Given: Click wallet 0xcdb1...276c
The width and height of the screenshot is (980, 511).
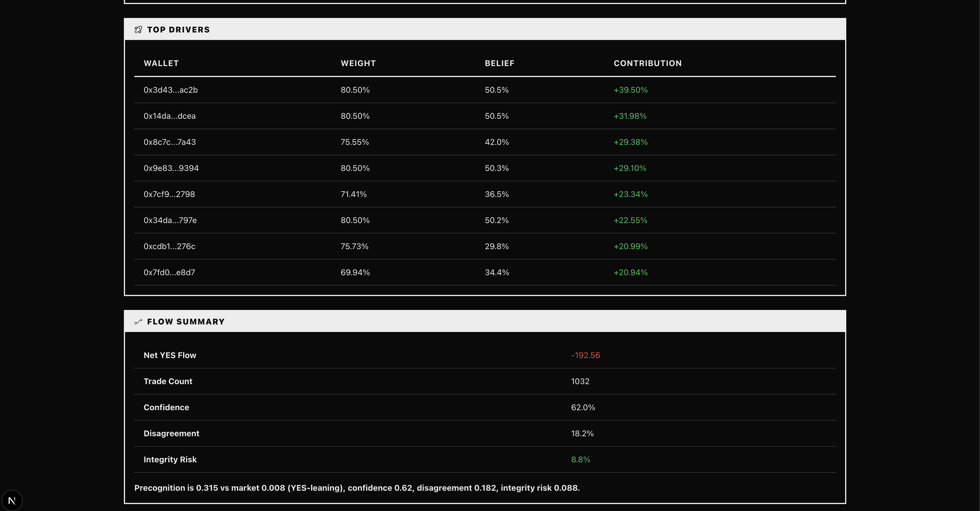Looking at the screenshot, I should point(169,247).
